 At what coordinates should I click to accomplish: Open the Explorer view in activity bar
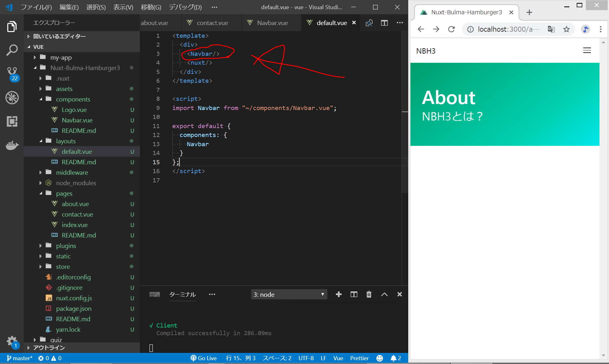pyautogui.click(x=12, y=27)
